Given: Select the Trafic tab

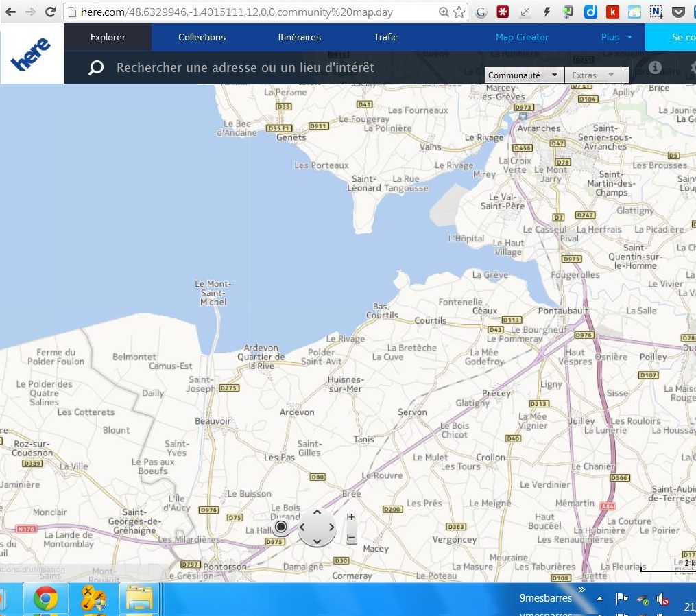Looking at the screenshot, I should (x=385, y=37).
